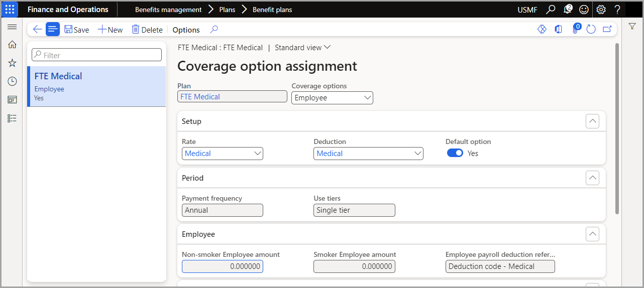Click the Employee payroll deduction reference field
Viewport: 644px width, 288px height.
500,266
